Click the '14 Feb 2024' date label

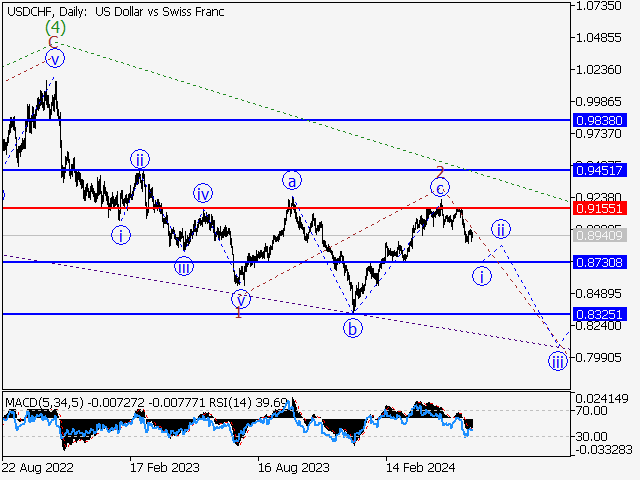click(421, 468)
